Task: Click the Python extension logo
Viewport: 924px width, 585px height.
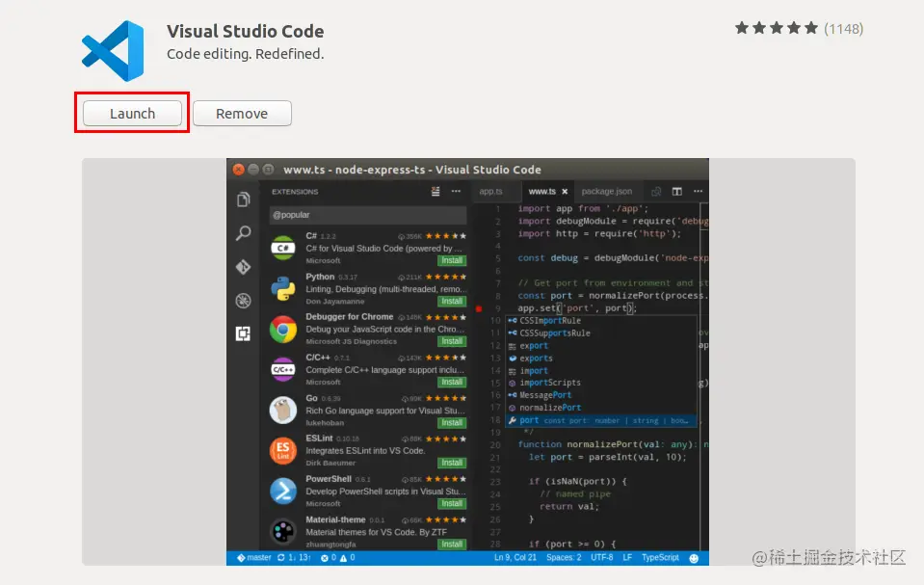Action: coord(283,289)
